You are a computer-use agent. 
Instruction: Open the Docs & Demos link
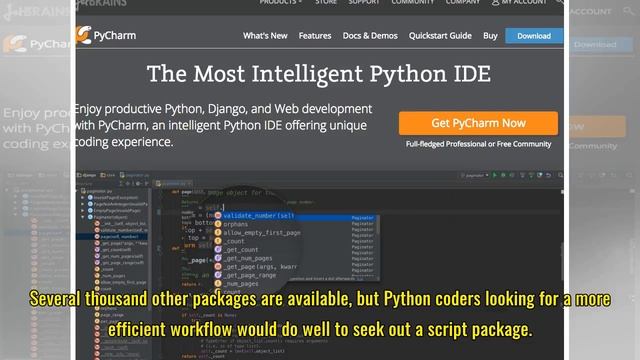(x=370, y=36)
